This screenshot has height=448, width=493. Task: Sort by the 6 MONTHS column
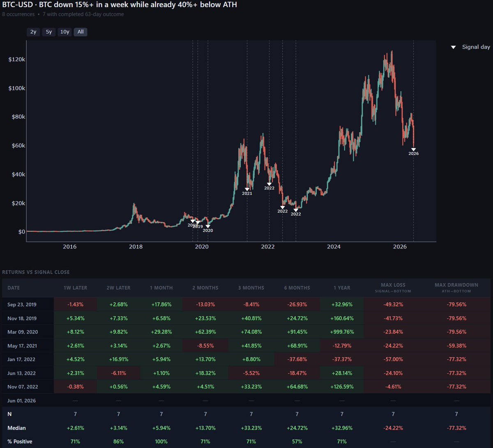[x=297, y=288]
